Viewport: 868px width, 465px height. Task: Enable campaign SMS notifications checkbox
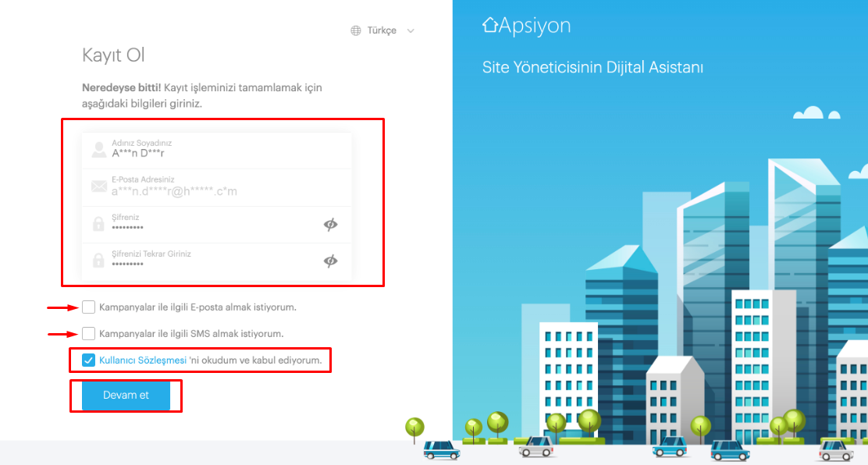pos(88,333)
